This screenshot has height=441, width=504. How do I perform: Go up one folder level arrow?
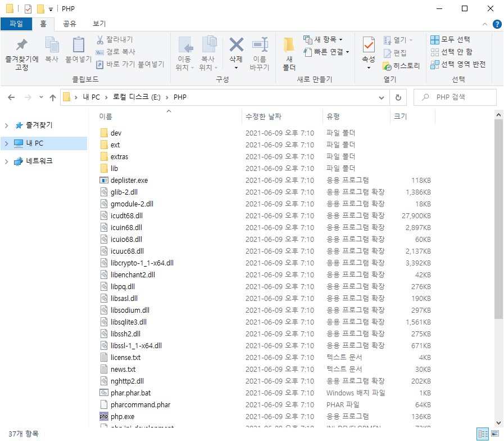point(53,97)
